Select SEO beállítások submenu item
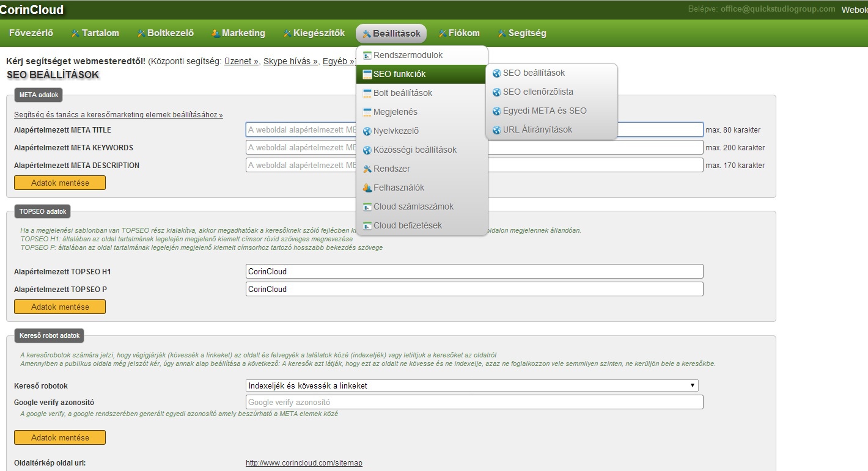The width and height of the screenshot is (868, 471). (551, 73)
